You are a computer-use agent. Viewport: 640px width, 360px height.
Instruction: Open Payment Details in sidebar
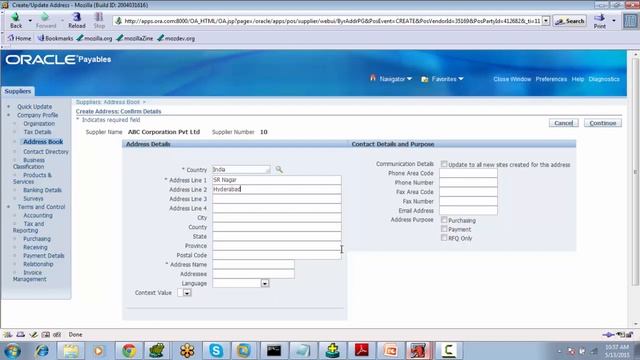[44, 256]
